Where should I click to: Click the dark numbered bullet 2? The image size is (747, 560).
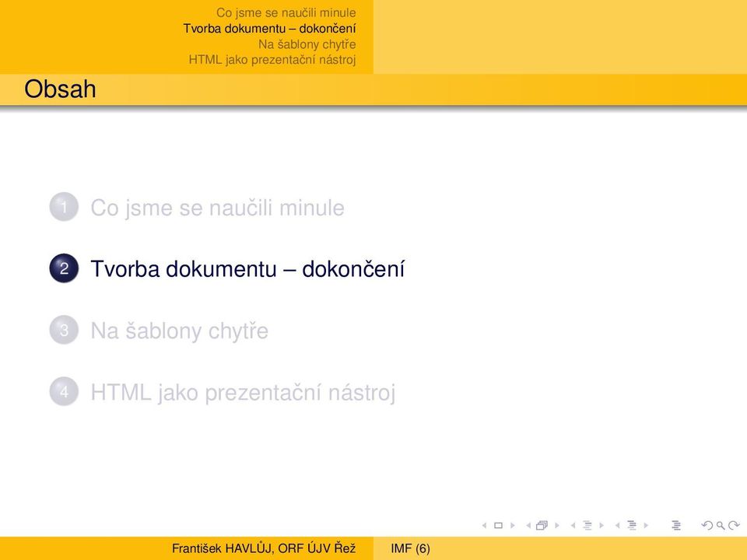[64, 268]
